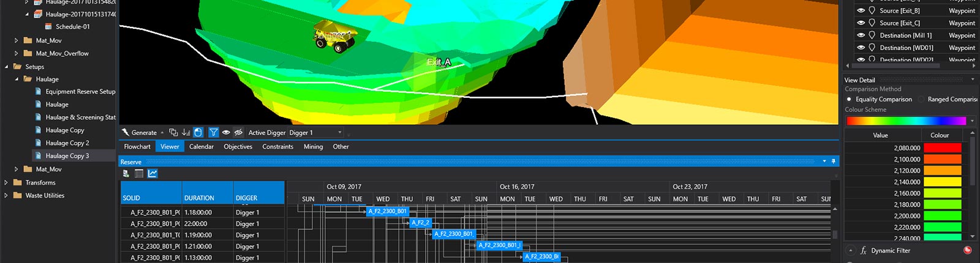Toggle visibility of Source [Exit_C] waypoint
The image size is (980, 263).
(x=861, y=23)
